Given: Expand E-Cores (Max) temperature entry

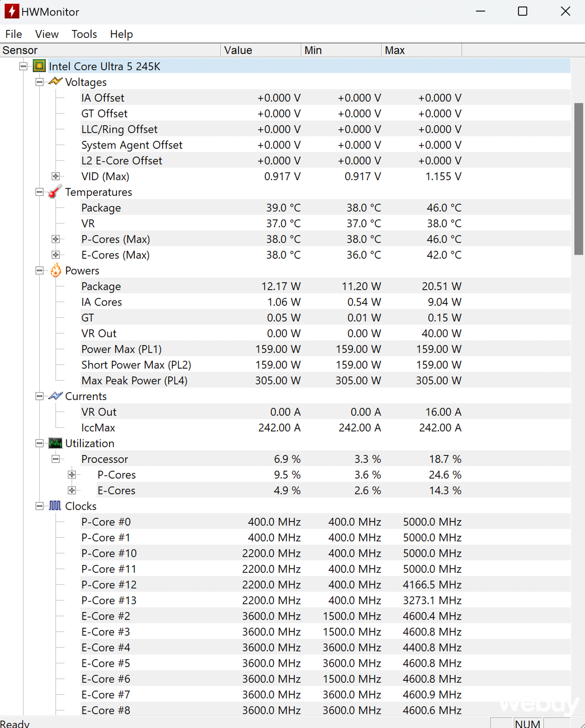Looking at the screenshot, I should coord(55,255).
